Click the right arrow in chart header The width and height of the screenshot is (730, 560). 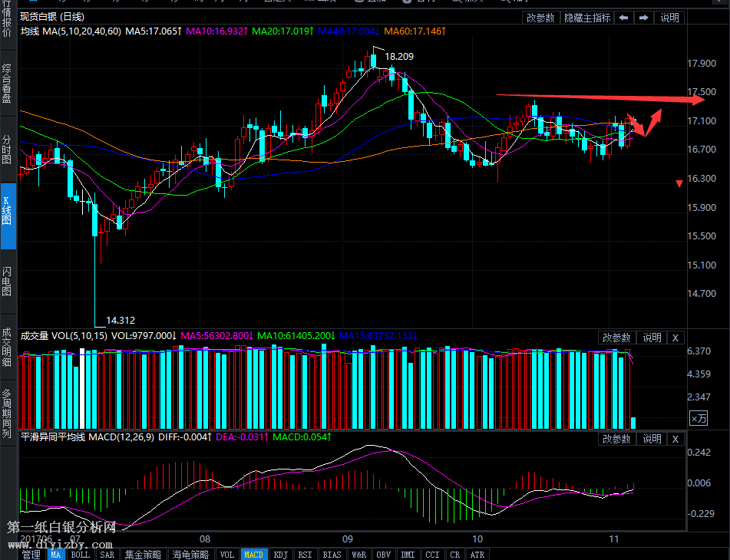[x=643, y=18]
